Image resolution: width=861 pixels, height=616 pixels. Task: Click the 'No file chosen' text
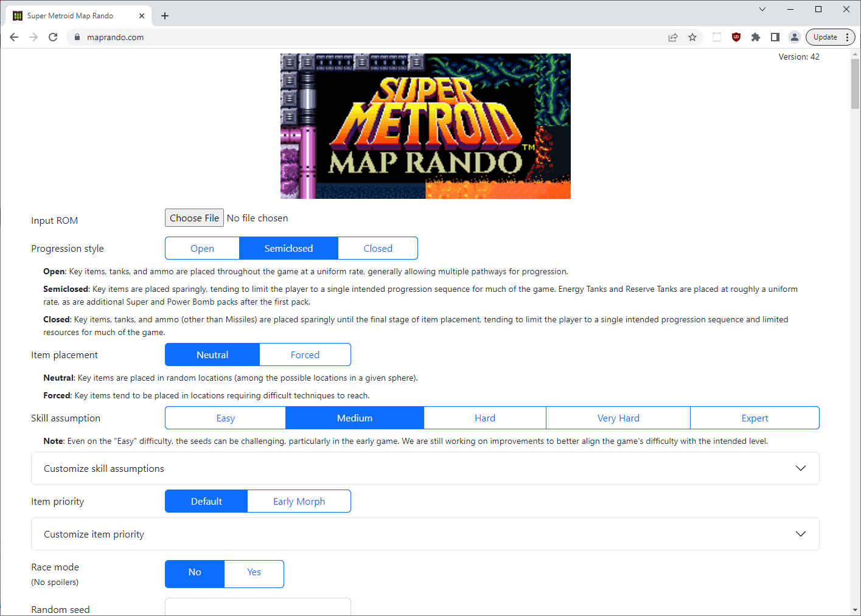[x=257, y=218]
